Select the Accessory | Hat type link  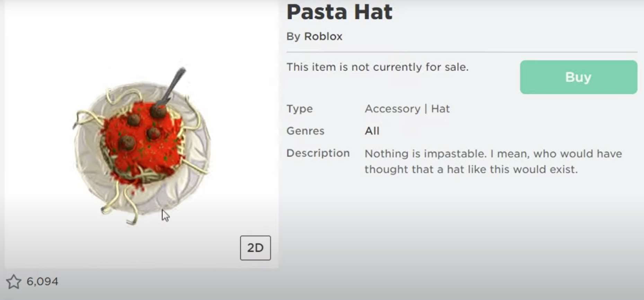click(407, 109)
